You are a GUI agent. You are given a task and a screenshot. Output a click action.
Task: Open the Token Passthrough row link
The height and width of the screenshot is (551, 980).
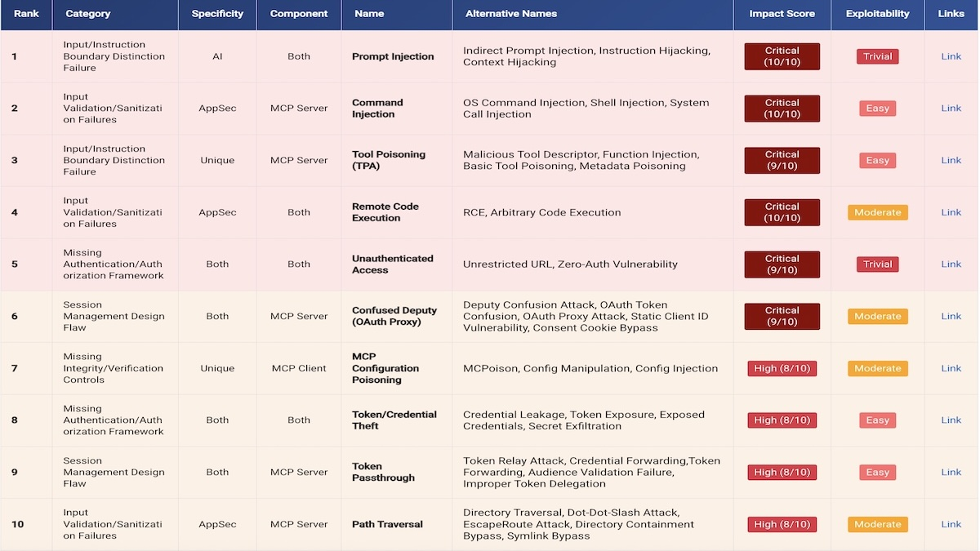(951, 472)
